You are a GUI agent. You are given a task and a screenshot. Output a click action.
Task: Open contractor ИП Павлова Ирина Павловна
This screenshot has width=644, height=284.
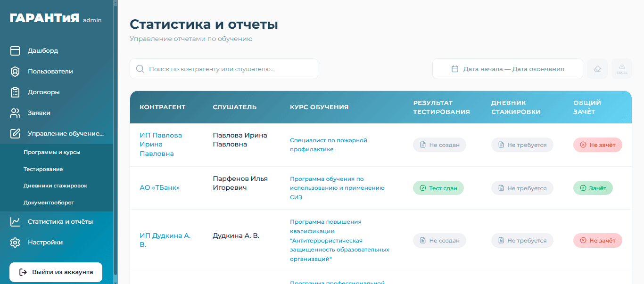tap(161, 144)
